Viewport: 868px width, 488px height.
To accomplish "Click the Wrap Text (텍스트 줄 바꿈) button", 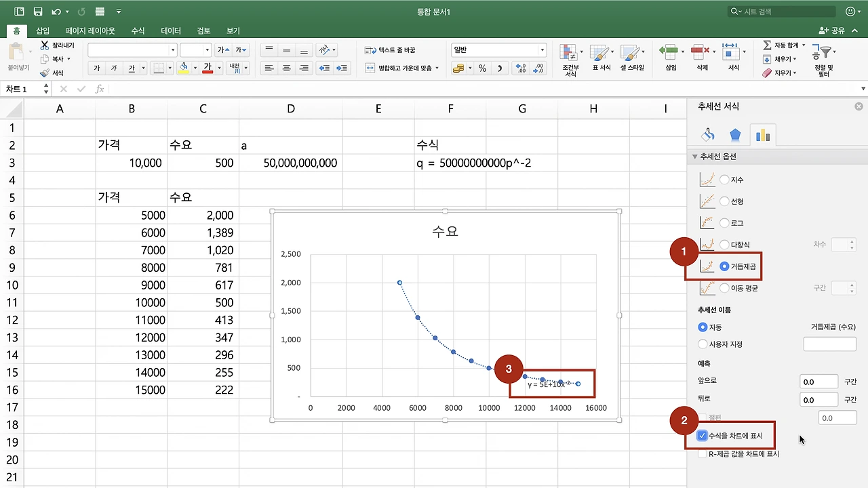I will (x=390, y=50).
